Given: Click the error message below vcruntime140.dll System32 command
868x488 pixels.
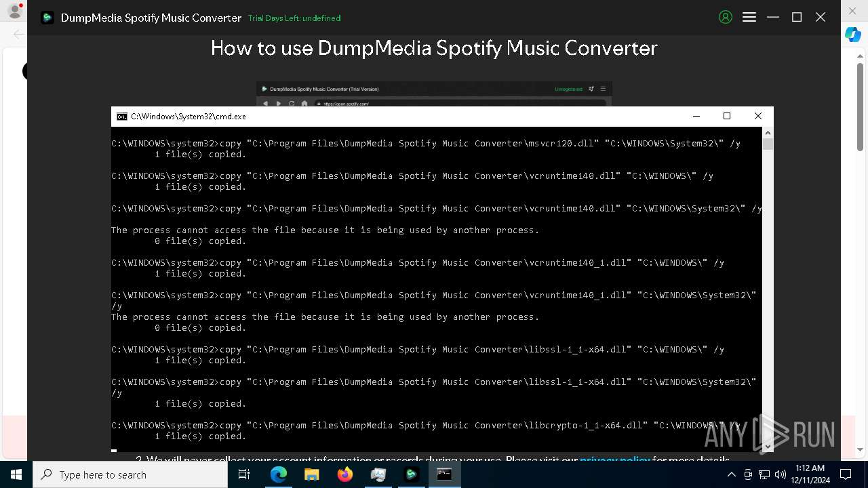Looking at the screenshot, I should [x=325, y=230].
